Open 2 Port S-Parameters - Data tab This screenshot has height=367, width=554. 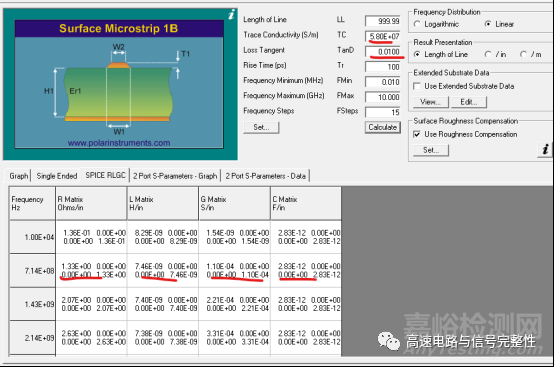pyautogui.click(x=266, y=176)
